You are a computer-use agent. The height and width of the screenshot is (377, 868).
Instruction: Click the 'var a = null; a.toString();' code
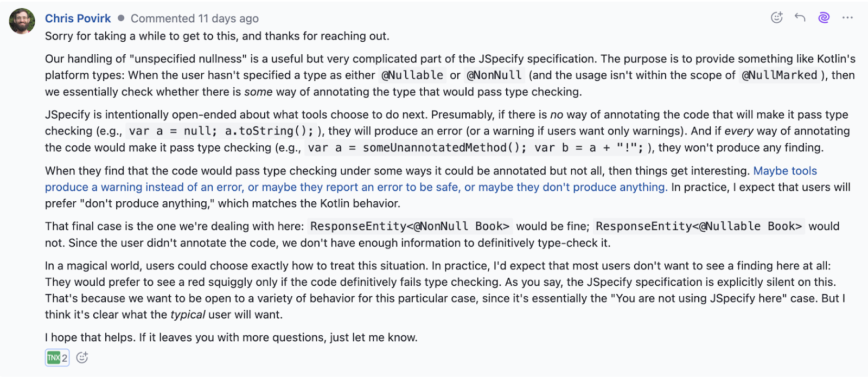point(221,131)
